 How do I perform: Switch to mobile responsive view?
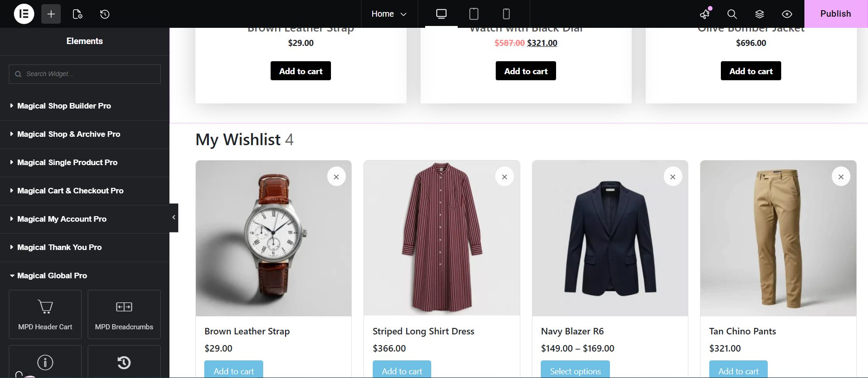point(506,14)
